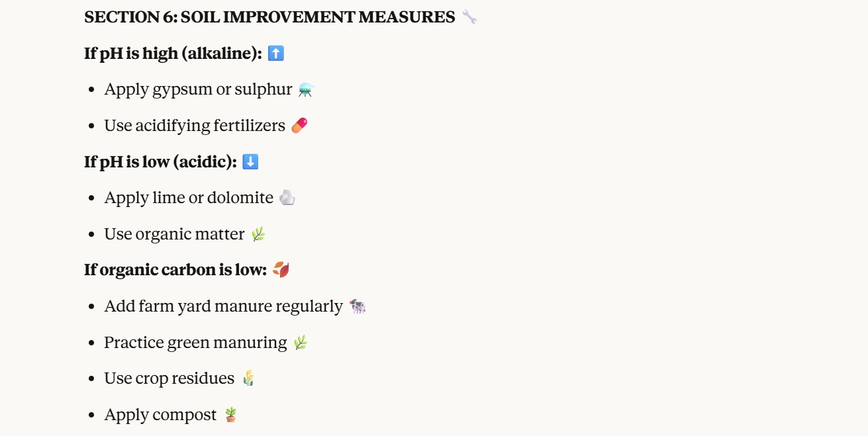Click the herb emoji after organic matter
Screen dimensions: 868x436
coord(258,234)
